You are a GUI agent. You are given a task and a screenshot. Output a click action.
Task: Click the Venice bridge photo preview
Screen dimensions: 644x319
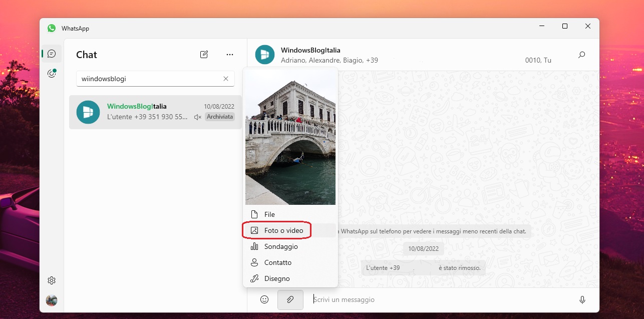coord(290,136)
